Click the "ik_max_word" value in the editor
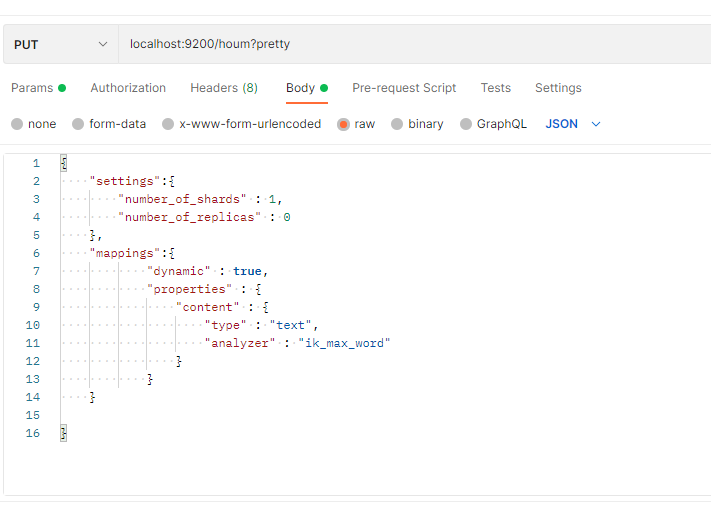The height and width of the screenshot is (509, 711). click(344, 343)
